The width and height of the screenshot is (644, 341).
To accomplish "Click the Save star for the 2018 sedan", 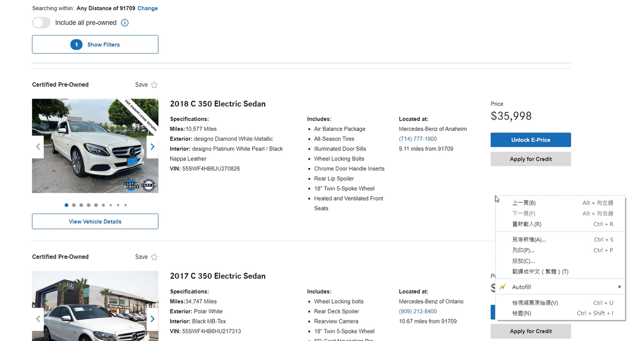I will [x=154, y=85].
